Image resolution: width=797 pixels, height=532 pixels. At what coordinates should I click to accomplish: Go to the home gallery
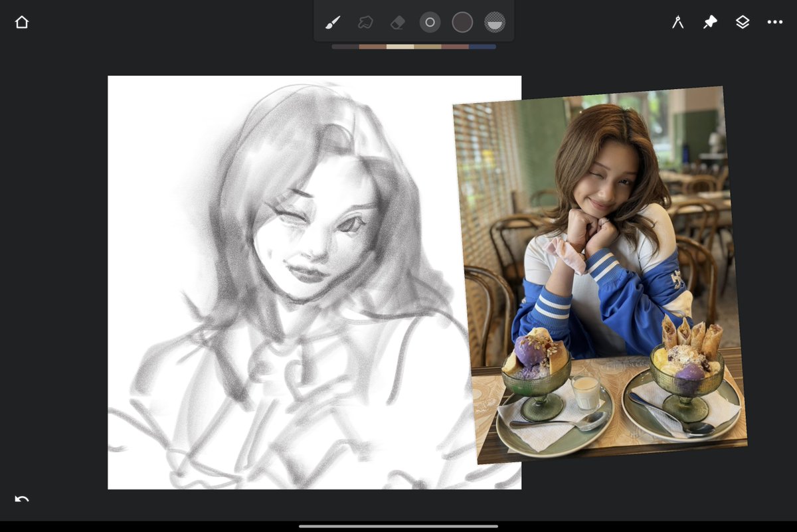tap(22, 23)
